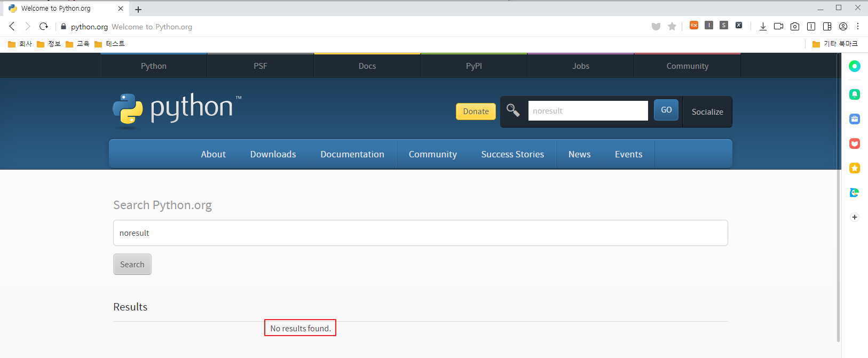Expand the Socialize menu

pyautogui.click(x=707, y=112)
